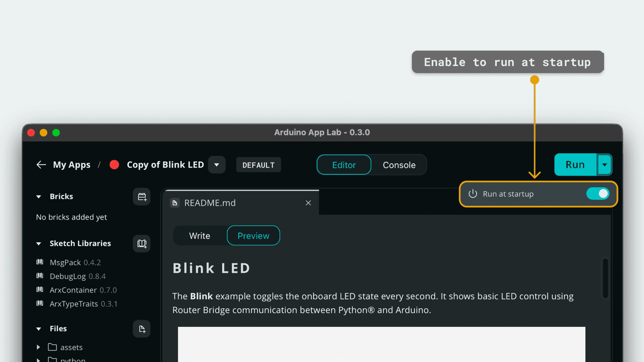The image size is (644, 362).
Task: Collapse the Sketch Libraries section
Action: pyautogui.click(x=39, y=244)
